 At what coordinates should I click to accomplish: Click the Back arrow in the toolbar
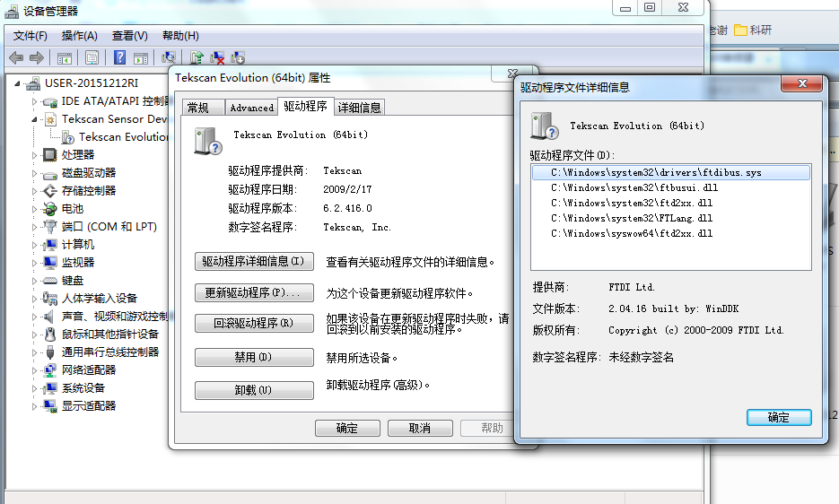tap(16, 57)
